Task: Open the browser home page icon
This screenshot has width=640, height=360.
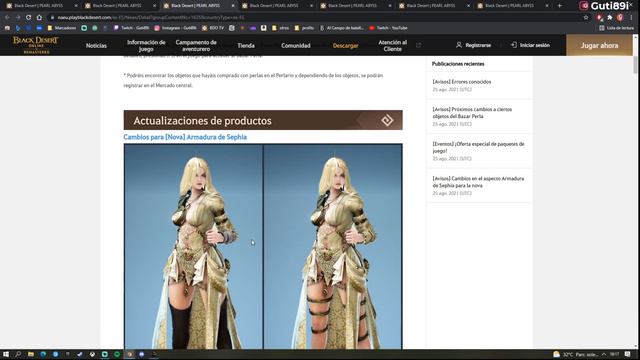Action: tap(39, 18)
